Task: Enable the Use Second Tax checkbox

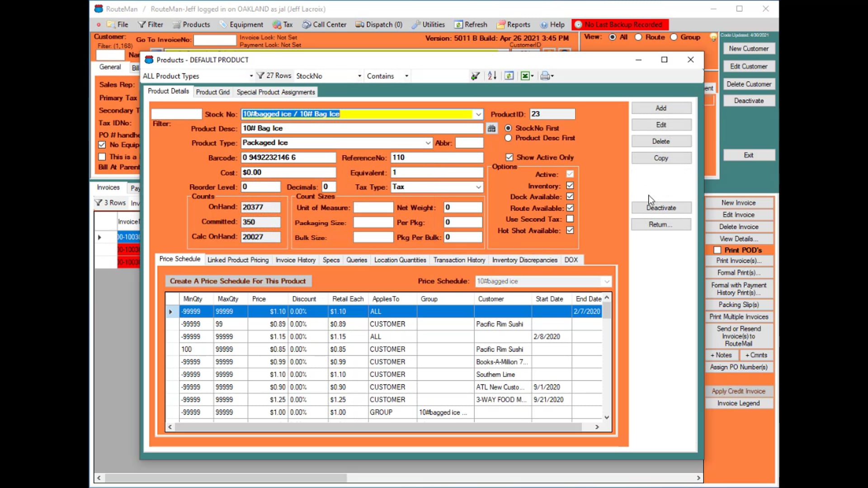Action: tap(570, 219)
